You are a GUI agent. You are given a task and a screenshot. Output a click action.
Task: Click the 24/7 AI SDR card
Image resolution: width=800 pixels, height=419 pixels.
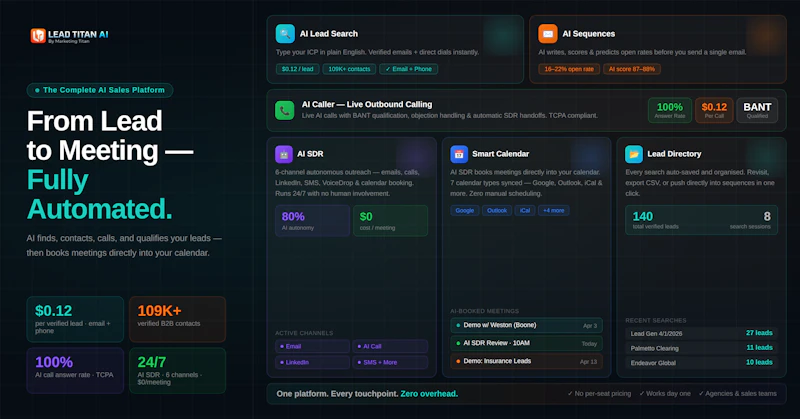(x=178, y=371)
